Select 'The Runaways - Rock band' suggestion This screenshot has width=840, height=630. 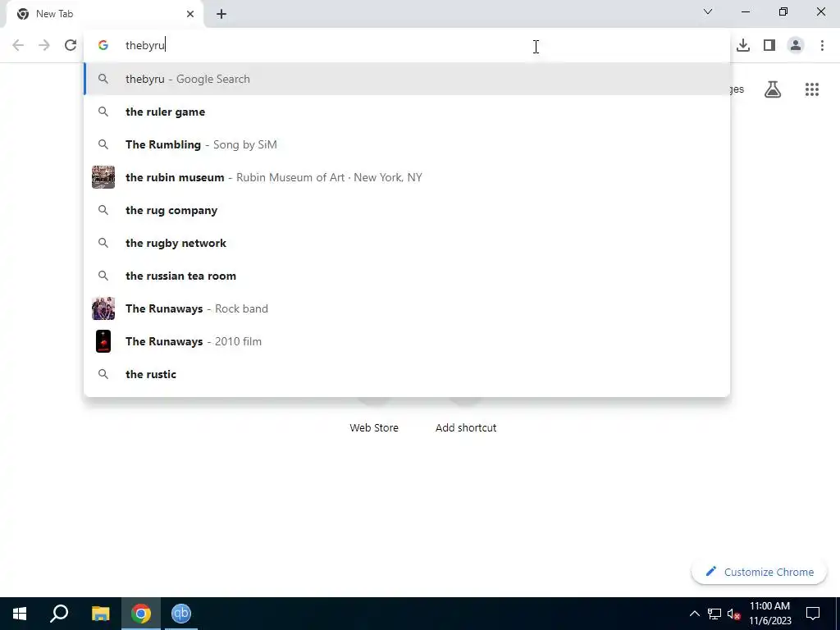[x=407, y=308]
